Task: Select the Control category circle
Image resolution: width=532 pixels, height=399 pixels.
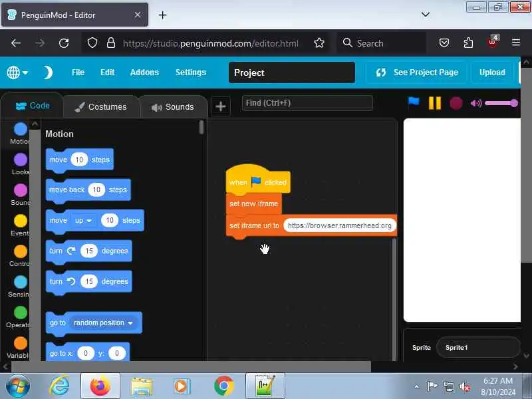Action: tap(21, 251)
